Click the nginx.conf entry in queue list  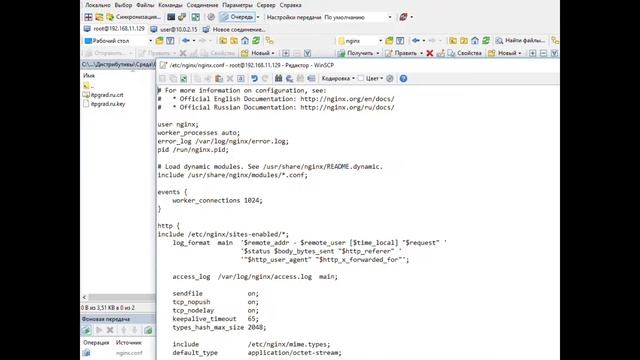point(129,353)
